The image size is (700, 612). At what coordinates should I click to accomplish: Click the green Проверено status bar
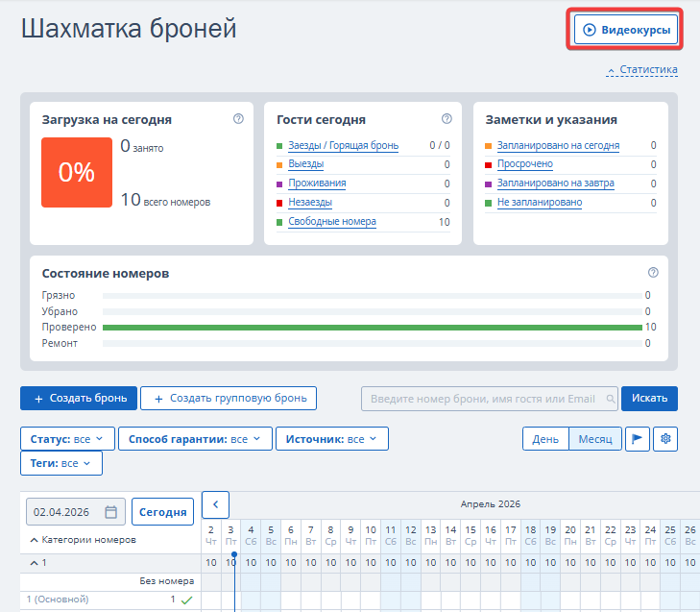[372, 328]
